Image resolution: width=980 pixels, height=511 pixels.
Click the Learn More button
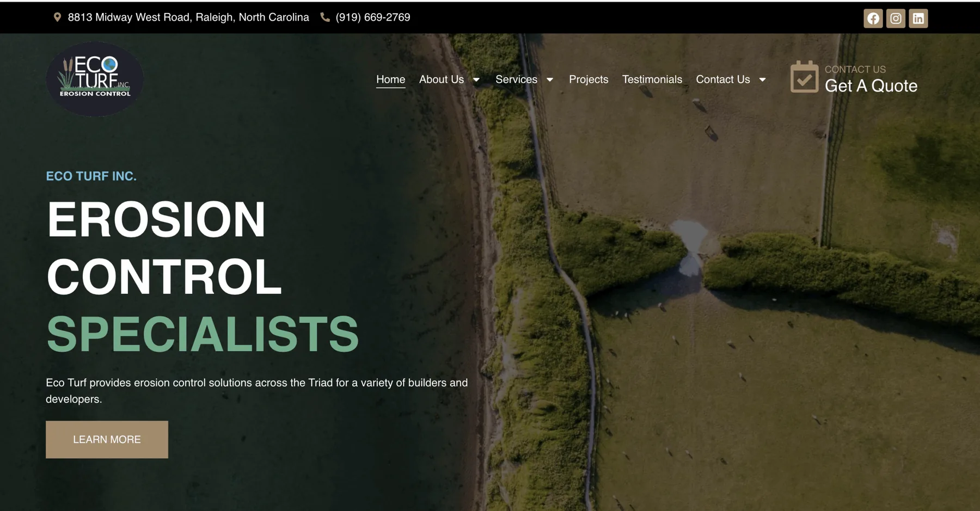[x=107, y=439]
